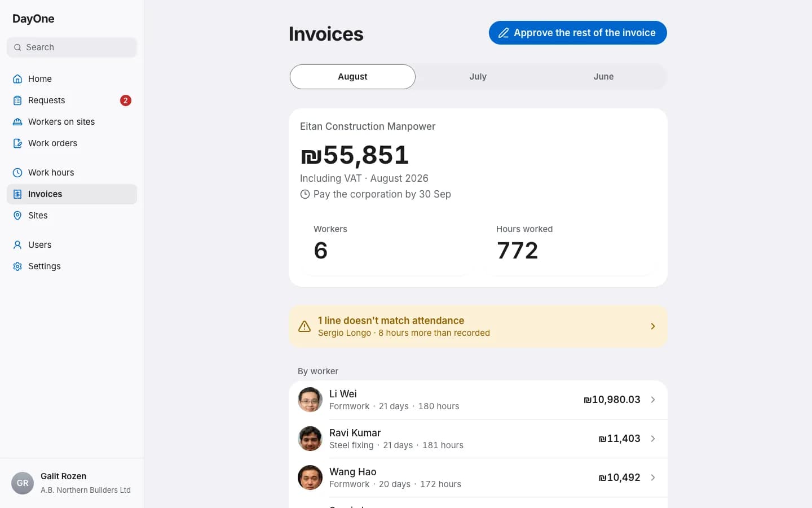Click Ravi Kumar worker name

355,433
